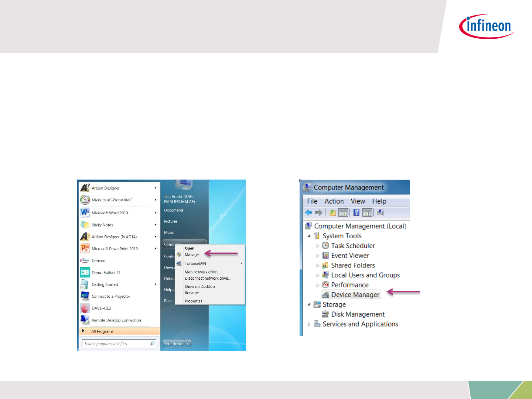
Task: Expand the Event Viewer node triangle
Action: [x=317, y=256]
